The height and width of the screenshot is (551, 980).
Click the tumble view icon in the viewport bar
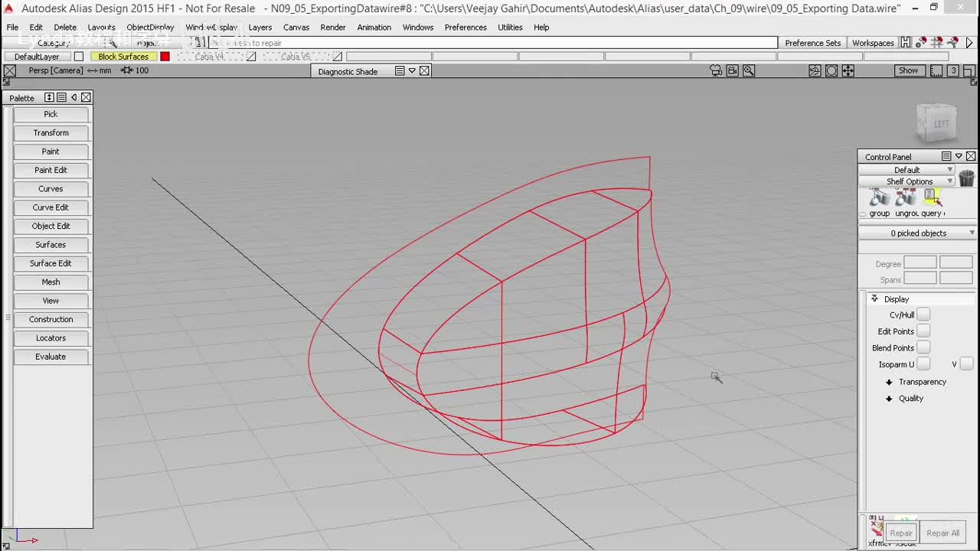(815, 70)
